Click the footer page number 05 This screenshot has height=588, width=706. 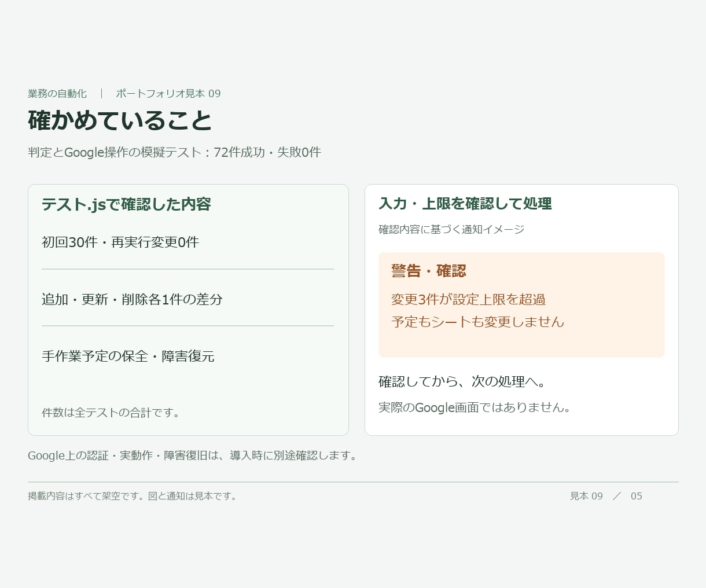tap(637, 496)
